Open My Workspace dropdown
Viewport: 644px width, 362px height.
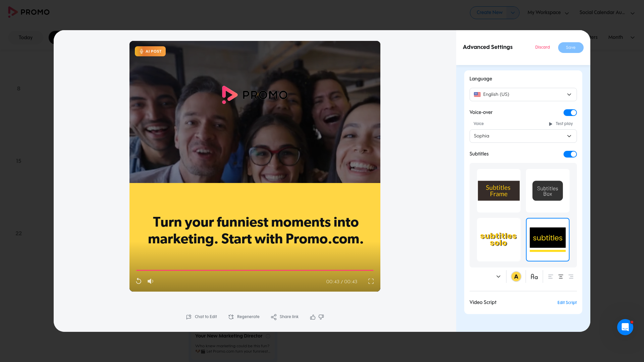coord(548,13)
